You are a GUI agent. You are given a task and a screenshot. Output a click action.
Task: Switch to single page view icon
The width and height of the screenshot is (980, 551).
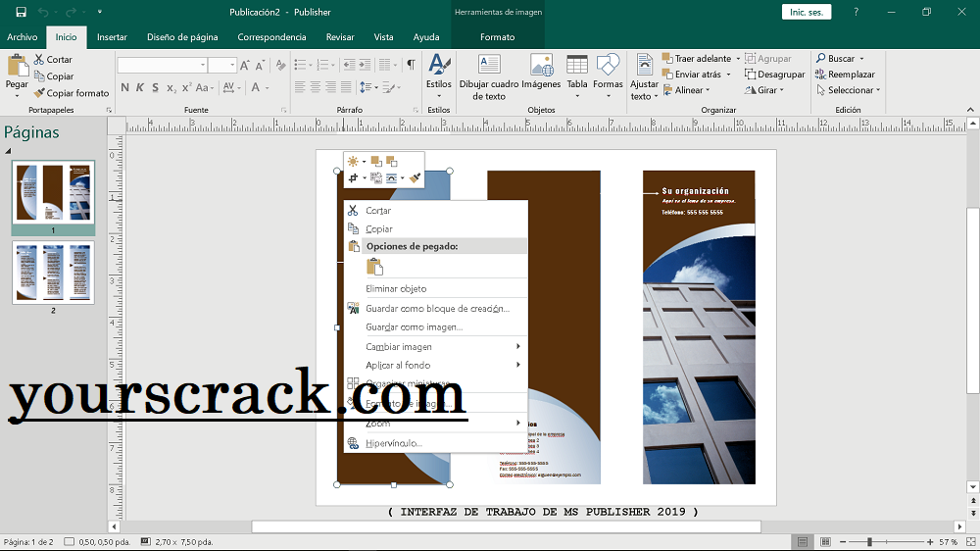coord(803,542)
